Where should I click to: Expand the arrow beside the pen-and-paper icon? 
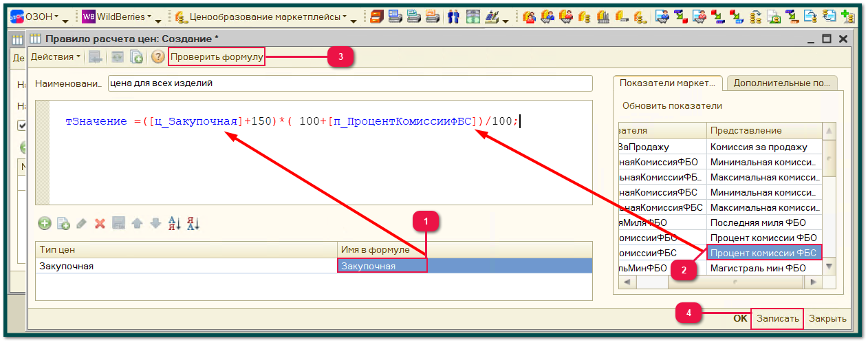(506, 21)
